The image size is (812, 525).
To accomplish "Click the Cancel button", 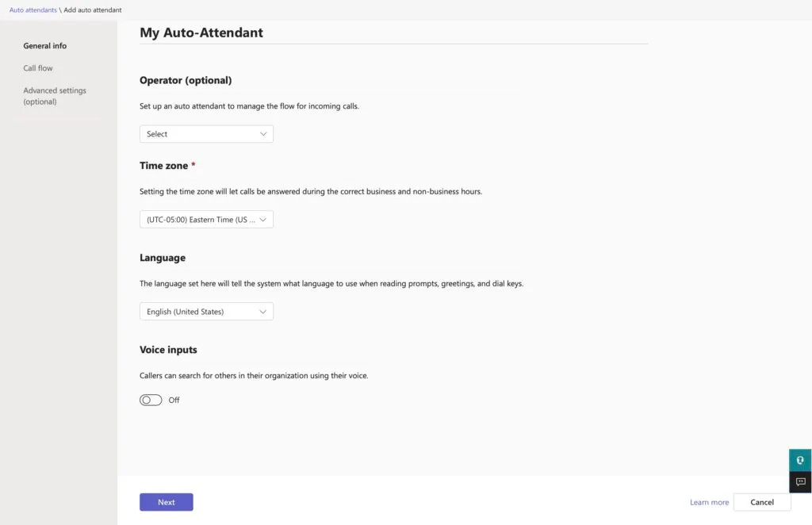I will click(762, 502).
